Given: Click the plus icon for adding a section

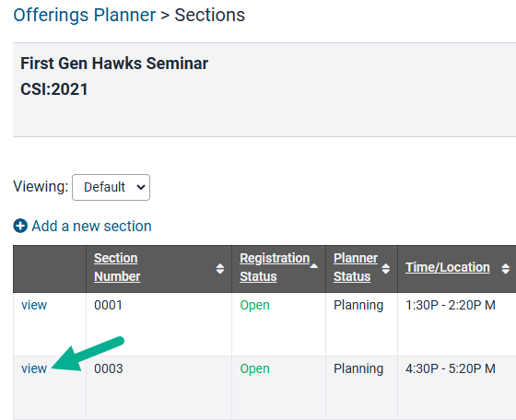Looking at the screenshot, I should tap(20, 226).
